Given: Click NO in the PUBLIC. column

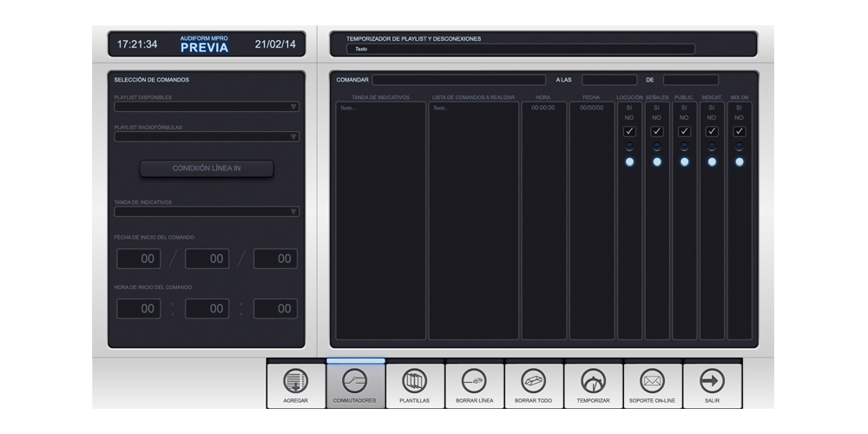Looking at the screenshot, I should [684, 118].
